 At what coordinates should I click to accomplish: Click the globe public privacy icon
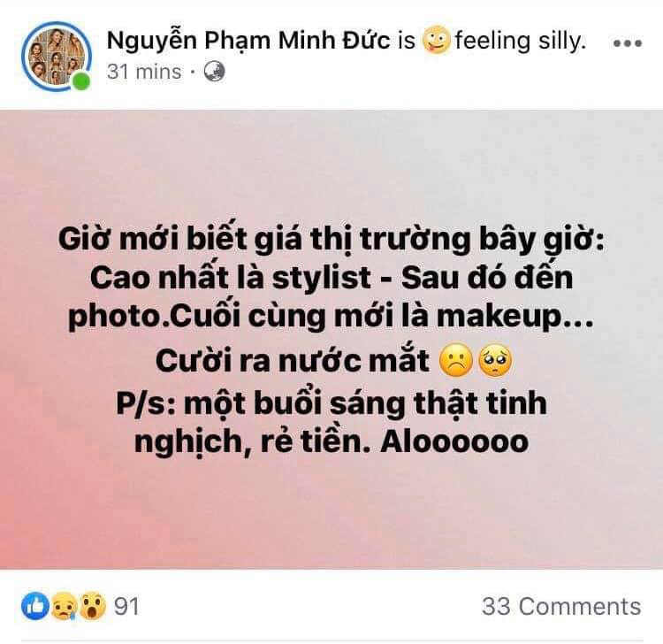tap(215, 72)
